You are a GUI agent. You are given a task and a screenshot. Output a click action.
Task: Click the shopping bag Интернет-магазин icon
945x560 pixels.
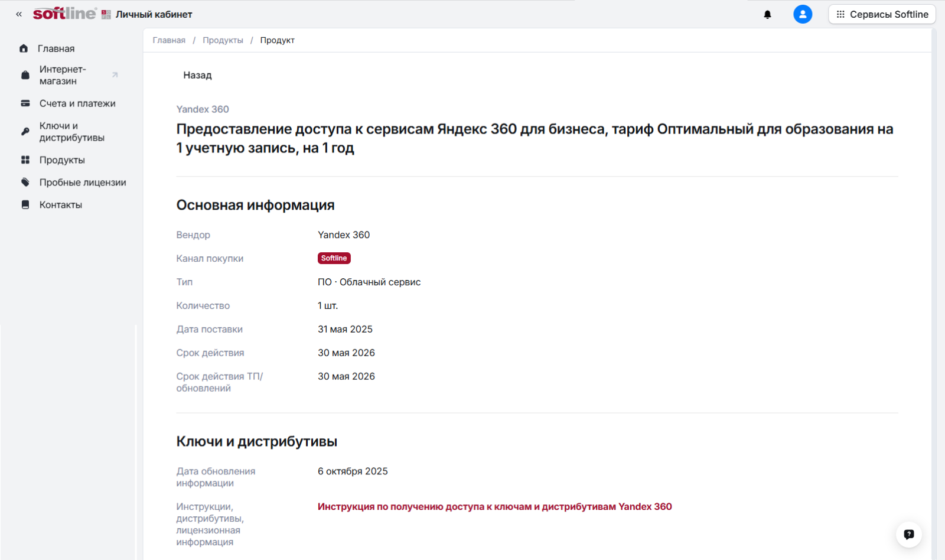coord(25,75)
